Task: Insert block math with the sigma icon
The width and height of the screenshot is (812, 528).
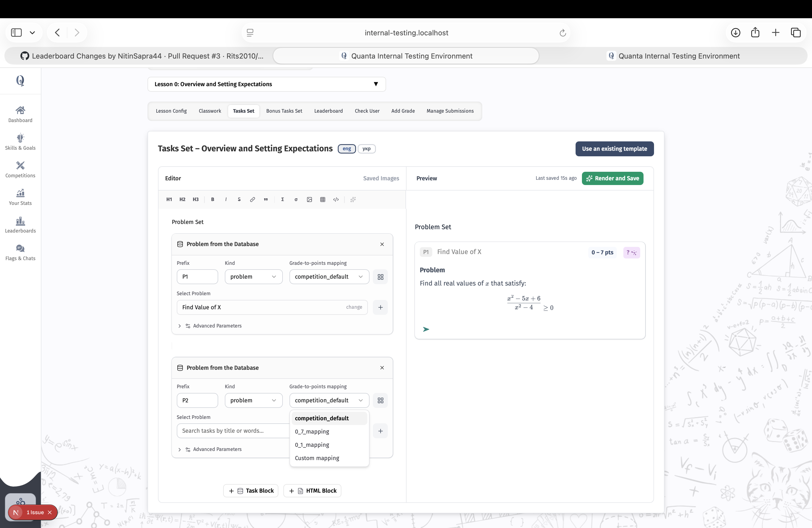Action: pyautogui.click(x=283, y=200)
